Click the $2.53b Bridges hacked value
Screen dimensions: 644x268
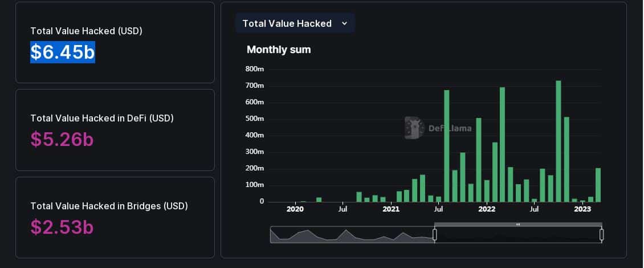(62, 227)
